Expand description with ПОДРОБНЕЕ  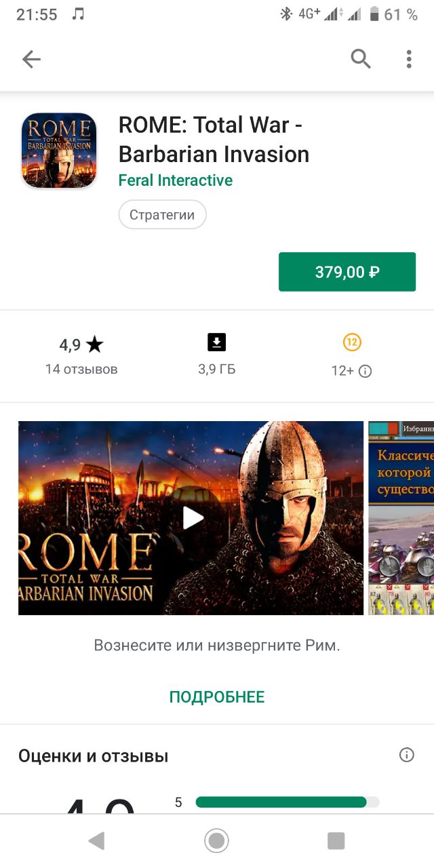click(x=217, y=697)
